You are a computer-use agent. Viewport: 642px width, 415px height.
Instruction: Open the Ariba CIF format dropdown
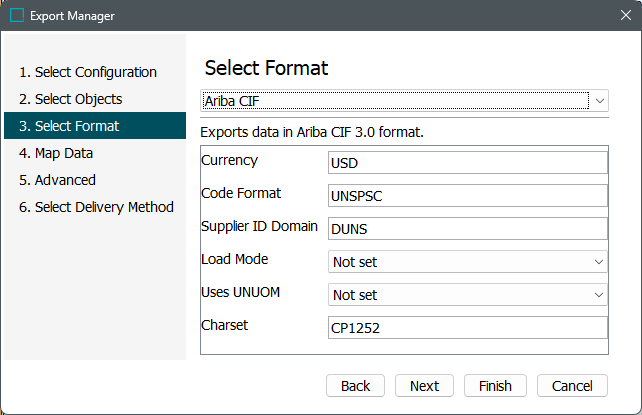[599, 101]
